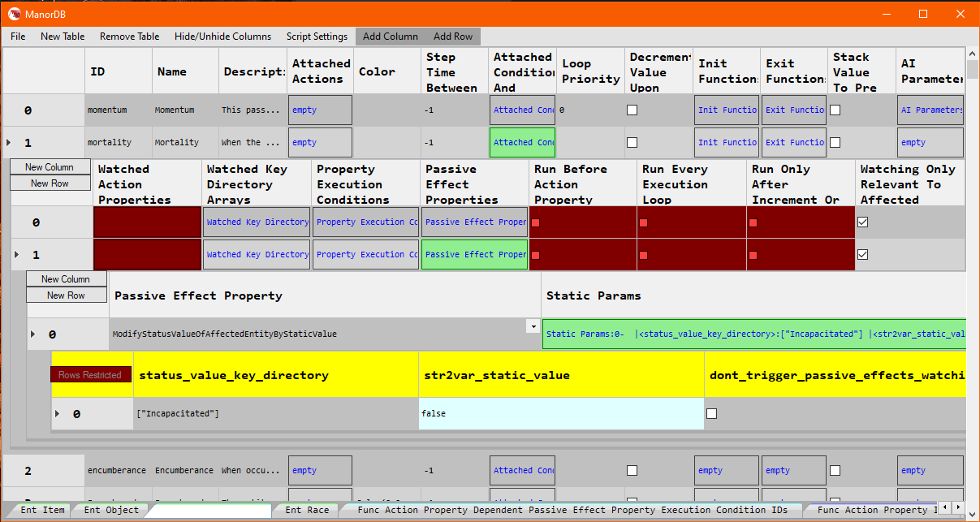This screenshot has width=980, height=522.
Task: Open the Script Settings menu
Action: 317,37
